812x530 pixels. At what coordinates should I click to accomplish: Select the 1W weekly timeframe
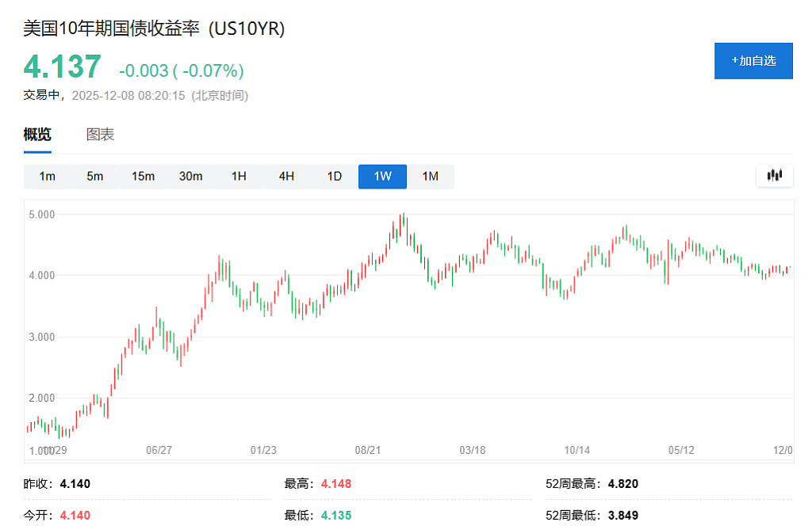[383, 177]
